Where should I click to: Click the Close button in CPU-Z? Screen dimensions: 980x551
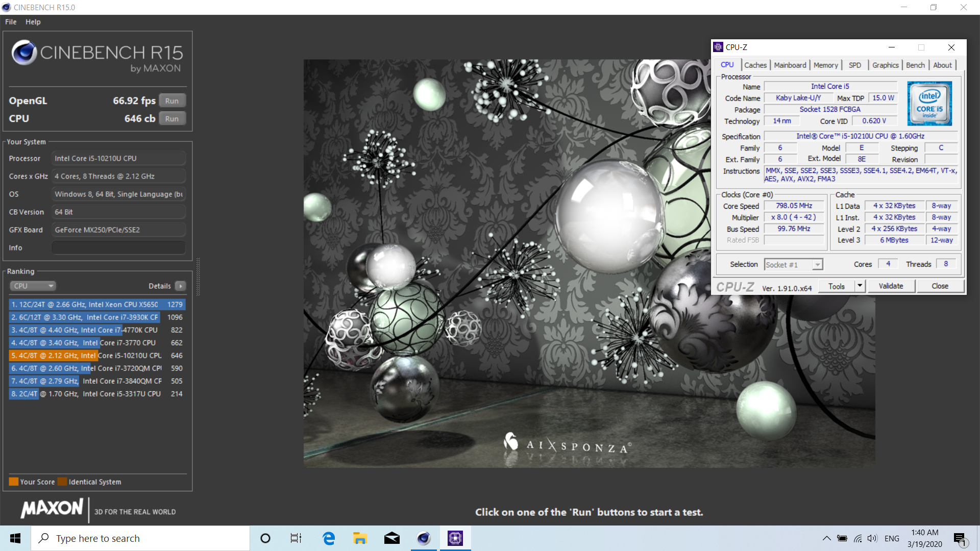tap(940, 286)
